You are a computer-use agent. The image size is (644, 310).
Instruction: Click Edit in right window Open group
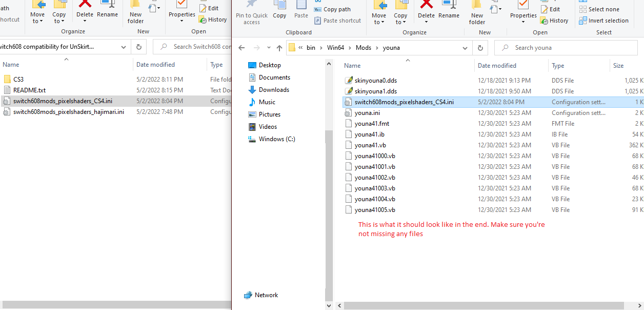tap(550, 9)
